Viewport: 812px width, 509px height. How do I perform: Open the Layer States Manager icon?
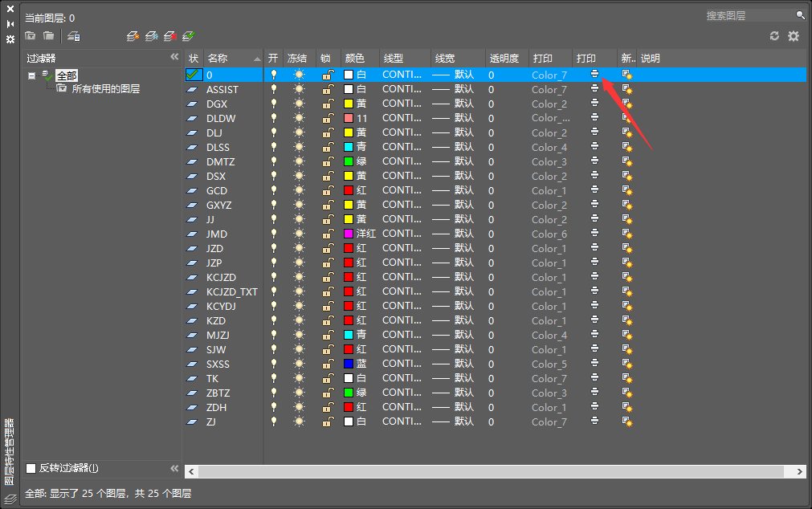click(x=74, y=36)
